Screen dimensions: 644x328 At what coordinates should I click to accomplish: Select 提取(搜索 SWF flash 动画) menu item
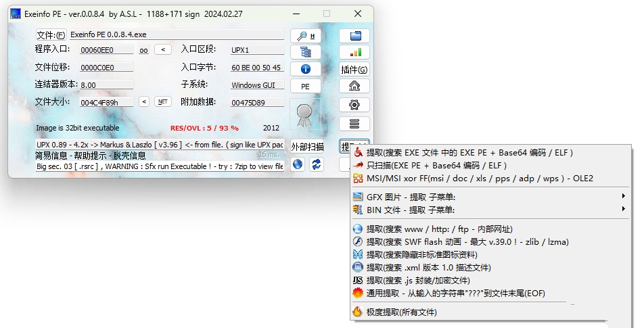[490, 242]
